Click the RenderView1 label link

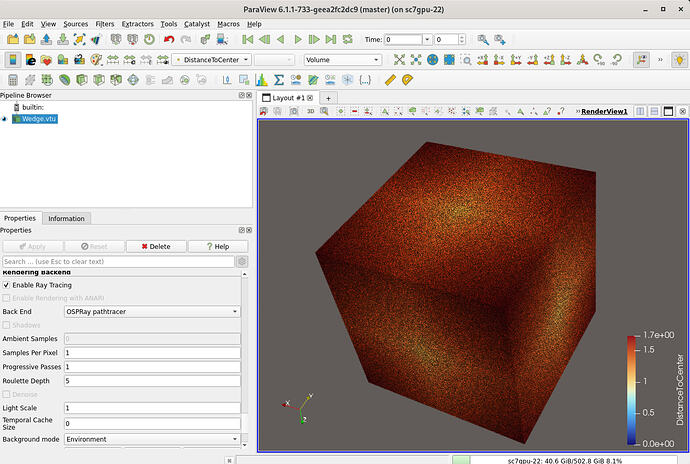[604, 111]
